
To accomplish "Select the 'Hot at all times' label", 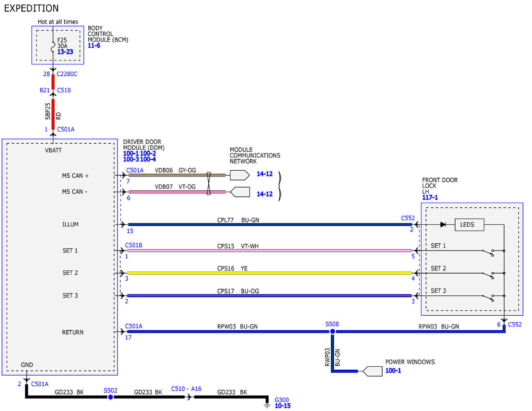I will point(58,22).
